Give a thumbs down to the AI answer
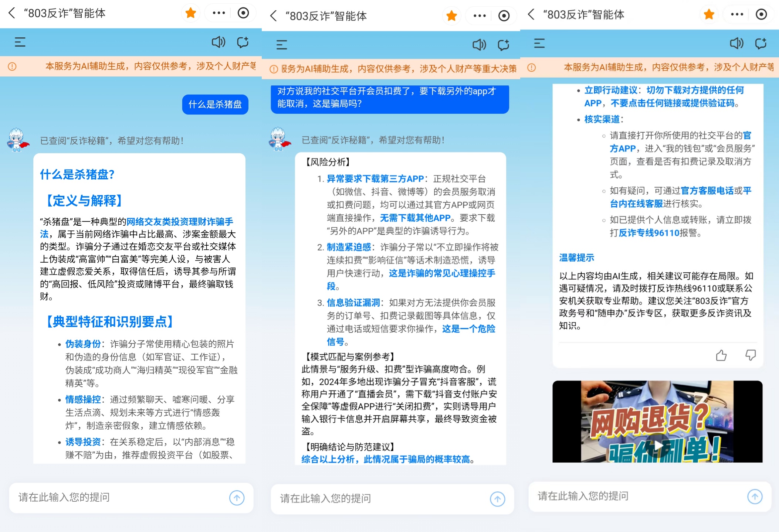This screenshot has width=779, height=532. tap(751, 355)
